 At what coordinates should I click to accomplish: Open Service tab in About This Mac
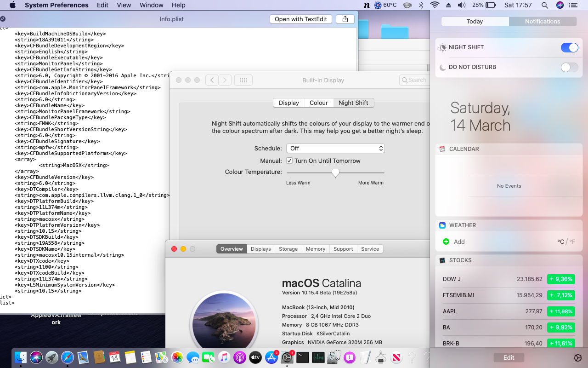(x=370, y=249)
